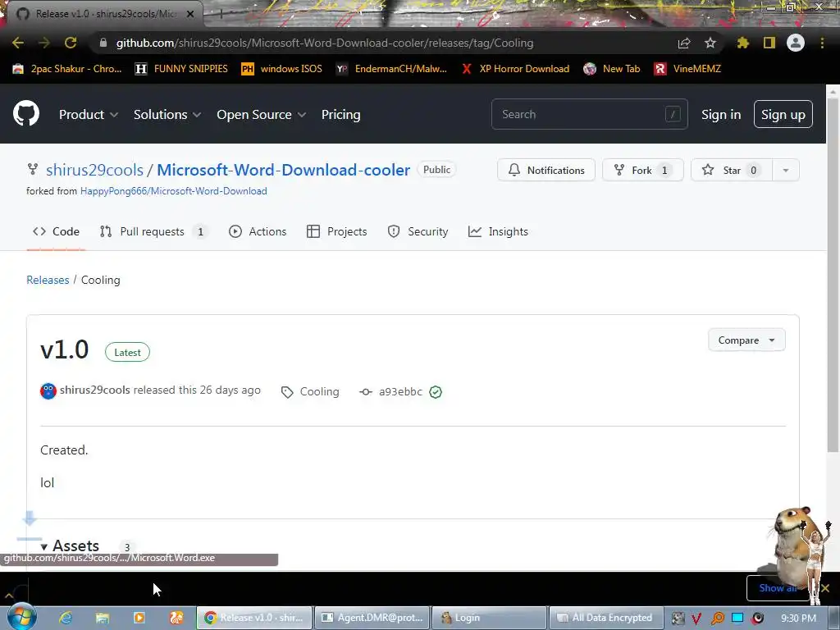Open the Insights tab
Screen dimensions: 840x630
(498, 231)
